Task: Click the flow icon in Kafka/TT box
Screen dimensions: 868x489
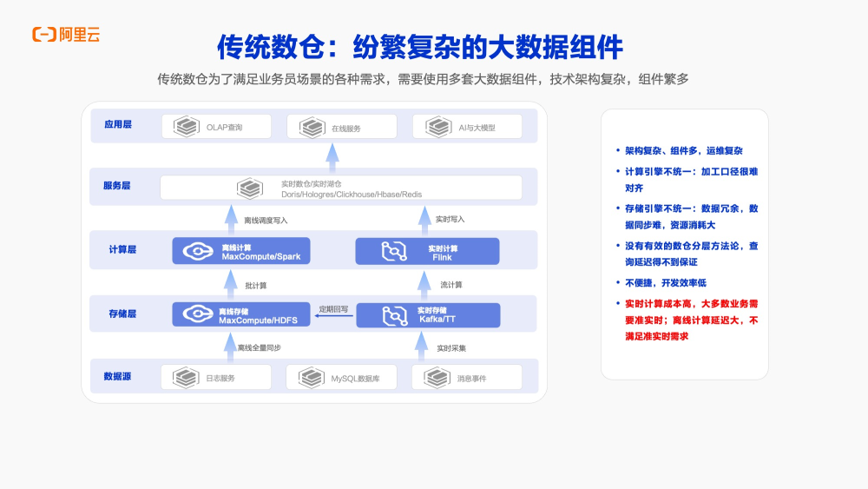Action: [x=395, y=315]
